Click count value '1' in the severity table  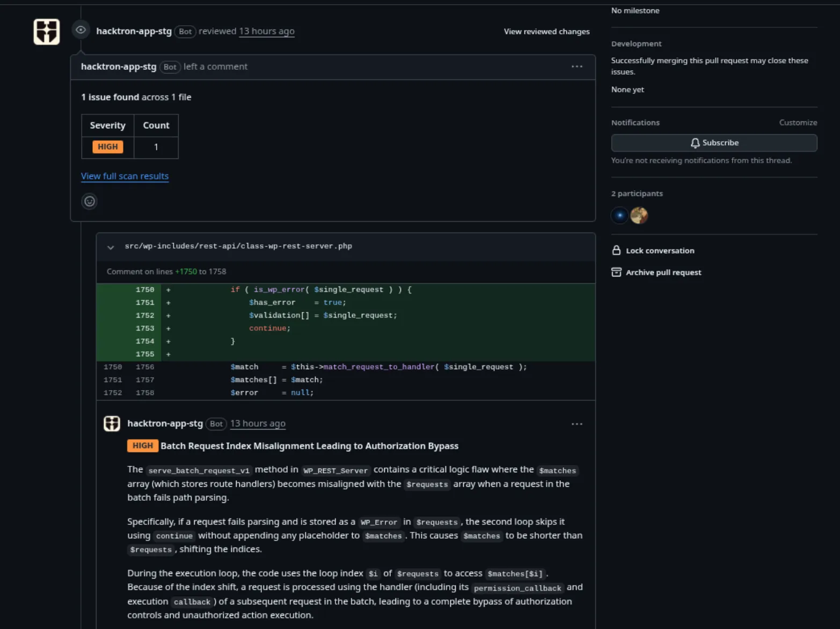156,147
